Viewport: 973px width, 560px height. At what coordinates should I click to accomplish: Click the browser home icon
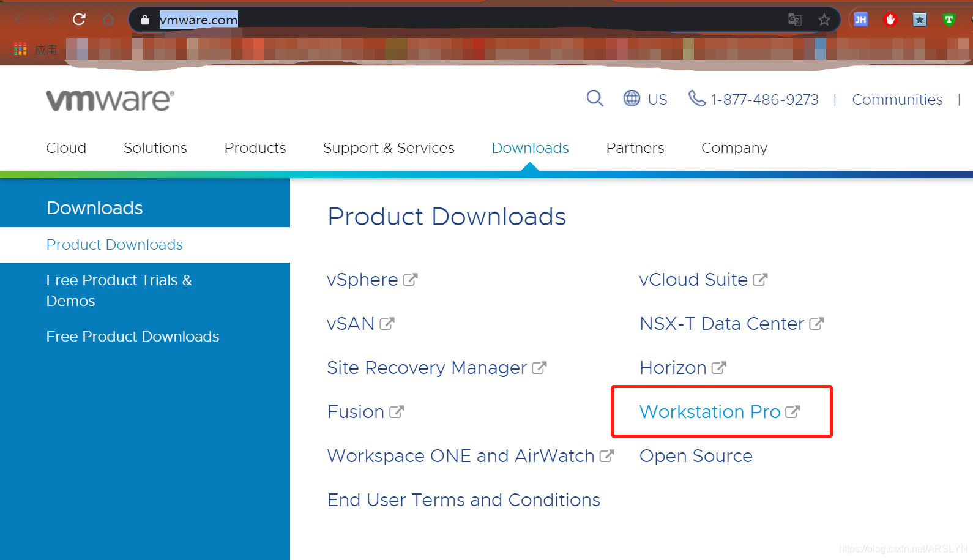coord(108,20)
